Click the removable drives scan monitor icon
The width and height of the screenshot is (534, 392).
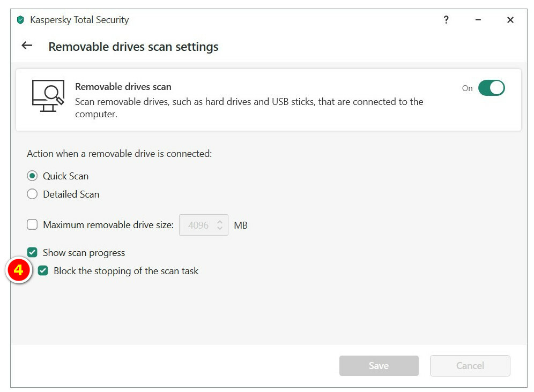tap(48, 96)
